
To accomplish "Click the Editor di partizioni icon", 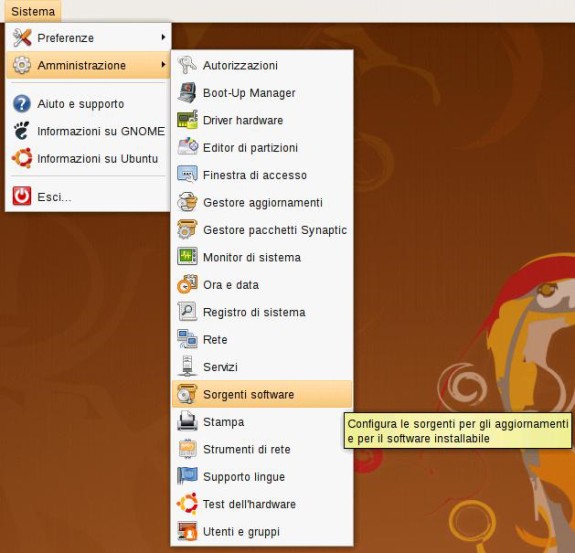I will click(187, 147).
